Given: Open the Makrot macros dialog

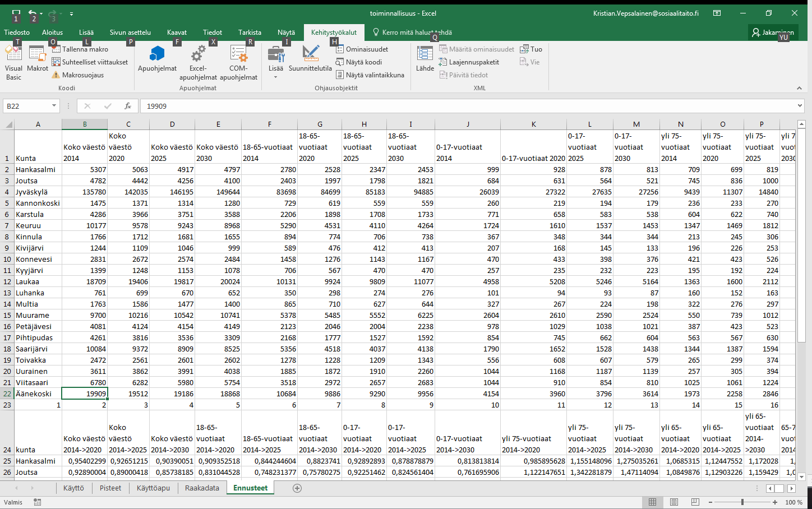Looking at the screenshot, I should pyautogui.click(x=38, y=59).
